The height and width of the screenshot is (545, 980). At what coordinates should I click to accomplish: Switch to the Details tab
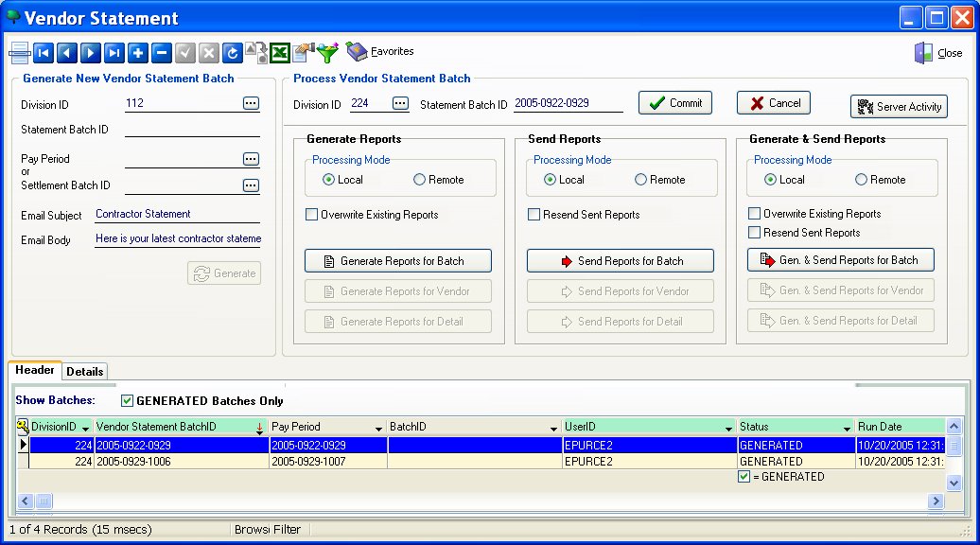[85, 372]
